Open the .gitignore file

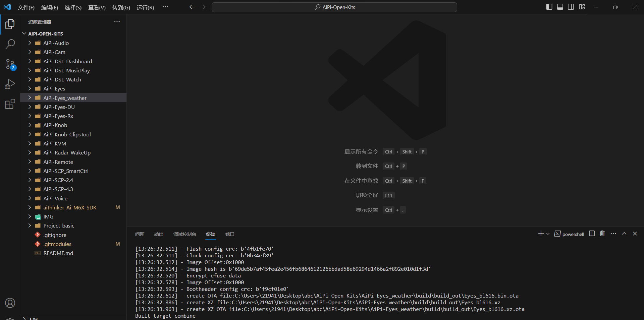[73, 235]
